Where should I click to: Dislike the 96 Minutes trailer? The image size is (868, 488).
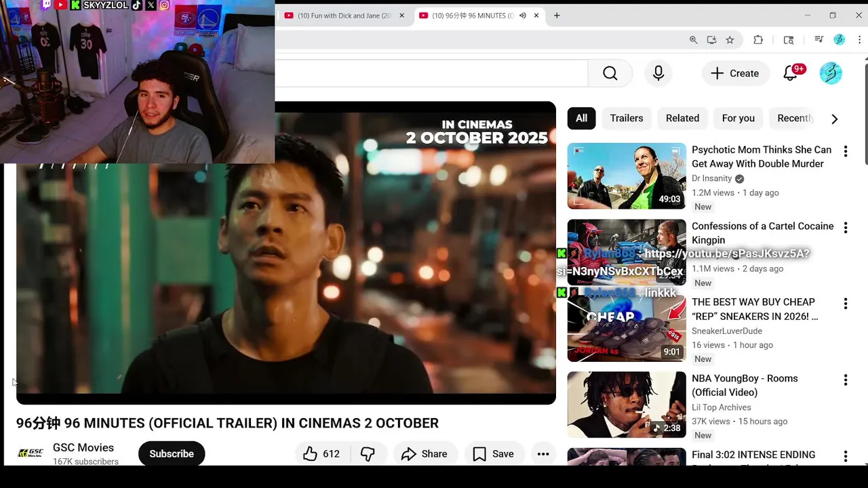(x=368, y=454)
